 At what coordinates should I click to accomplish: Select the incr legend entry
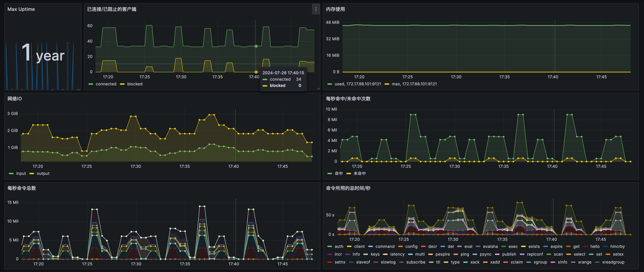338,254
